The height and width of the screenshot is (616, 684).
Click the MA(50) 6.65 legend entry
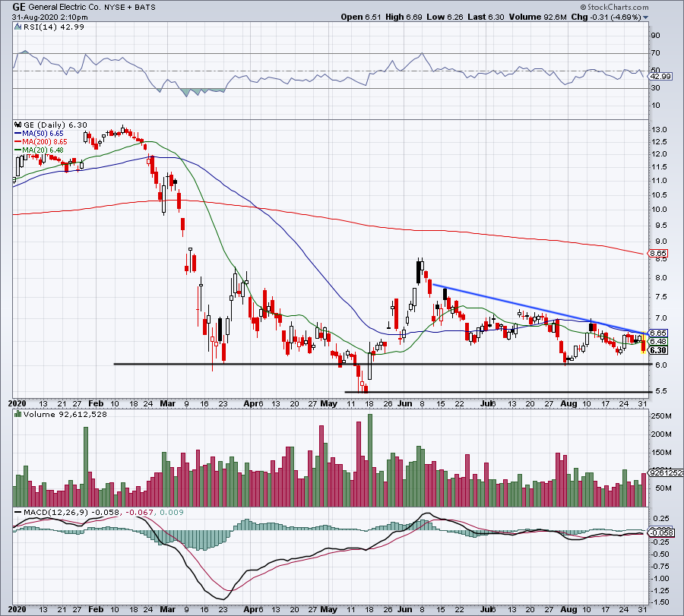[43, 134]
